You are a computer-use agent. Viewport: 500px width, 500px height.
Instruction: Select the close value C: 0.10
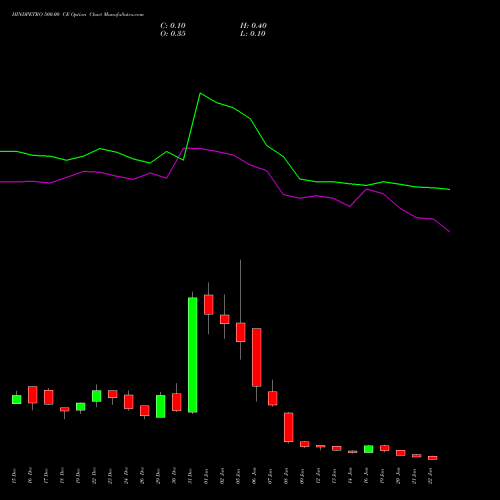click(173, 26)
